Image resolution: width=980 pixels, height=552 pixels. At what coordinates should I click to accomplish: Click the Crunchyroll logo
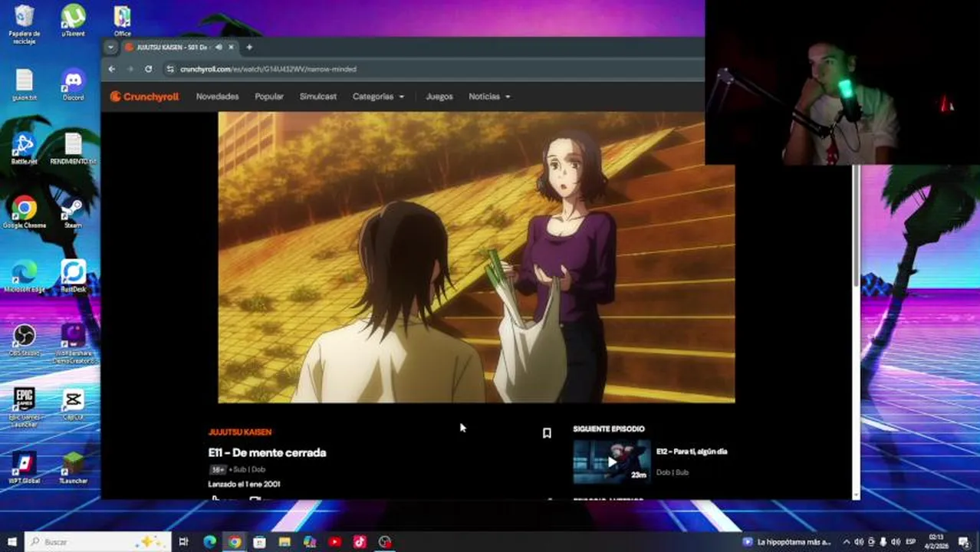pyautogui.click(x=144, y=97)
